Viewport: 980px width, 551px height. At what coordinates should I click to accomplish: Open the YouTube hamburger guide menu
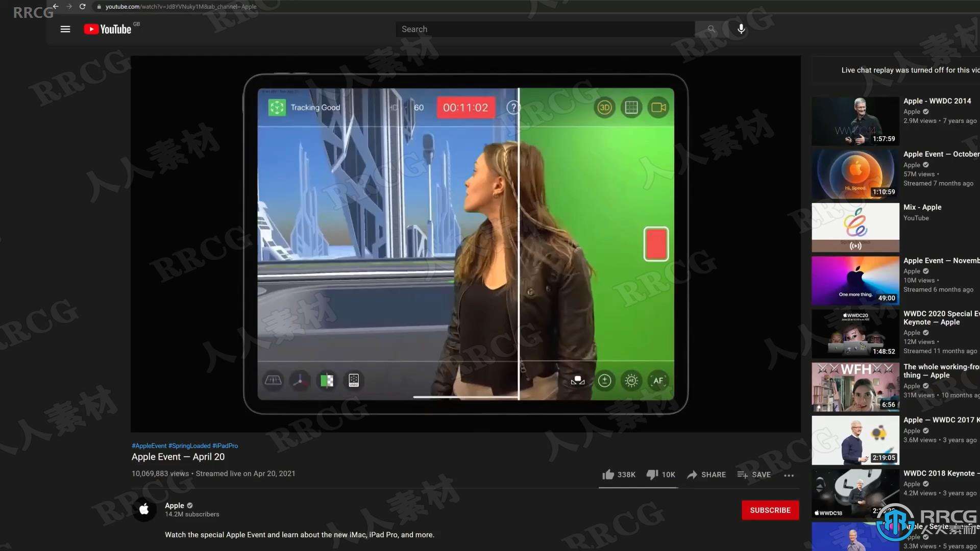tap(65, 29)
